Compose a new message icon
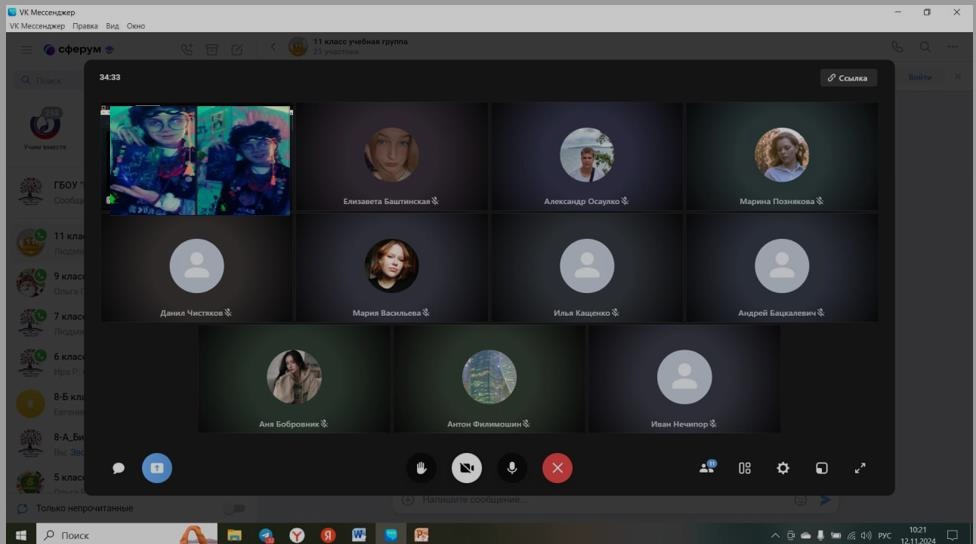The width and height of the screenshot is (976, 544). coord(237,49)
